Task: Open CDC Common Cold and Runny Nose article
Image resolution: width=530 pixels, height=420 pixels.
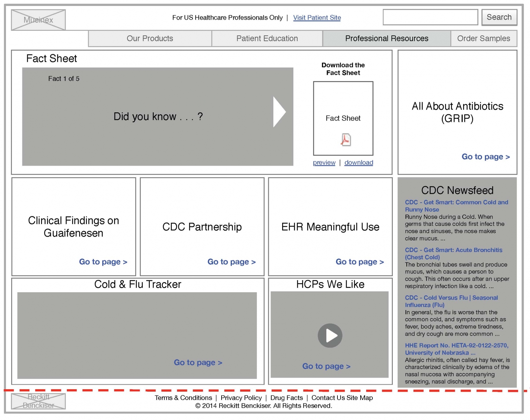Action: pos(456,206)
